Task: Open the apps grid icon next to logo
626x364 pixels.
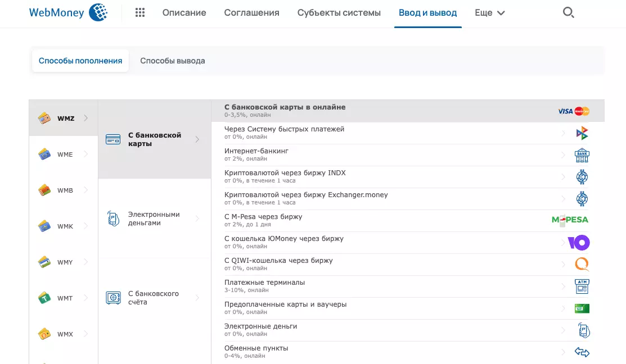Action: 139,12
